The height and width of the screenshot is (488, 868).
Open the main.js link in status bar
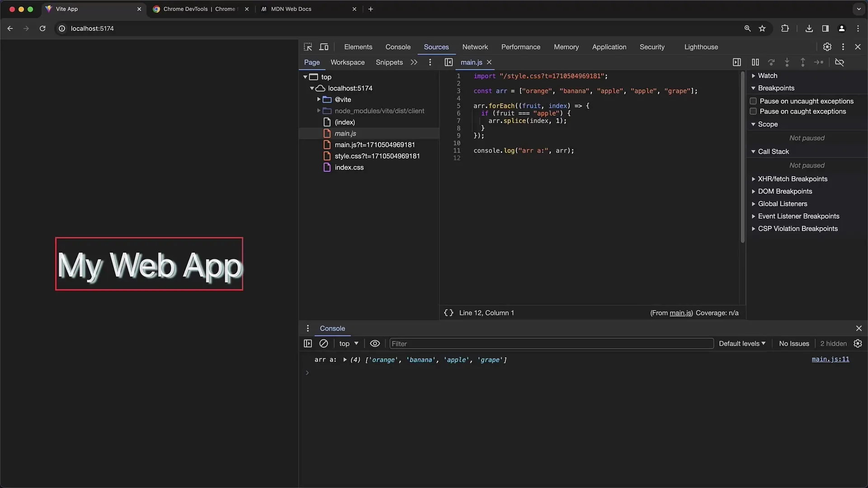680,313
